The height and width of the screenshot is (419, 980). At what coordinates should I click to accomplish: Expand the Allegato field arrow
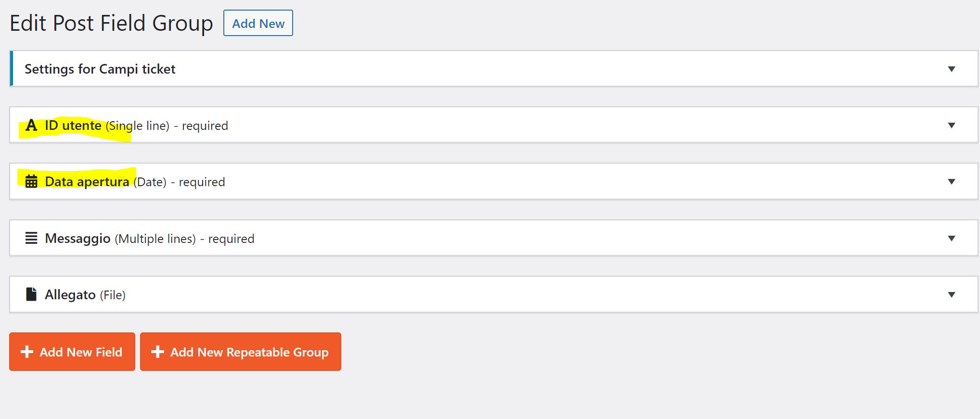952,295
